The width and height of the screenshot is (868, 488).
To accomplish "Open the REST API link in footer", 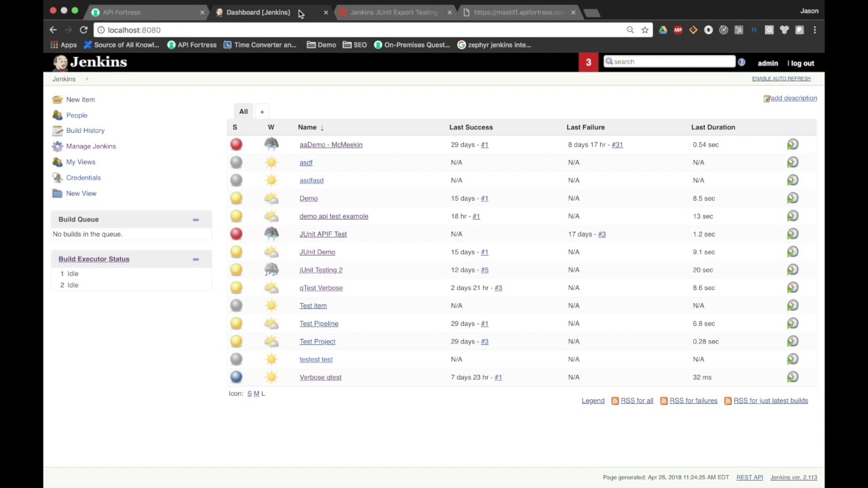I will pyautogui.click(x=749, y=477).
